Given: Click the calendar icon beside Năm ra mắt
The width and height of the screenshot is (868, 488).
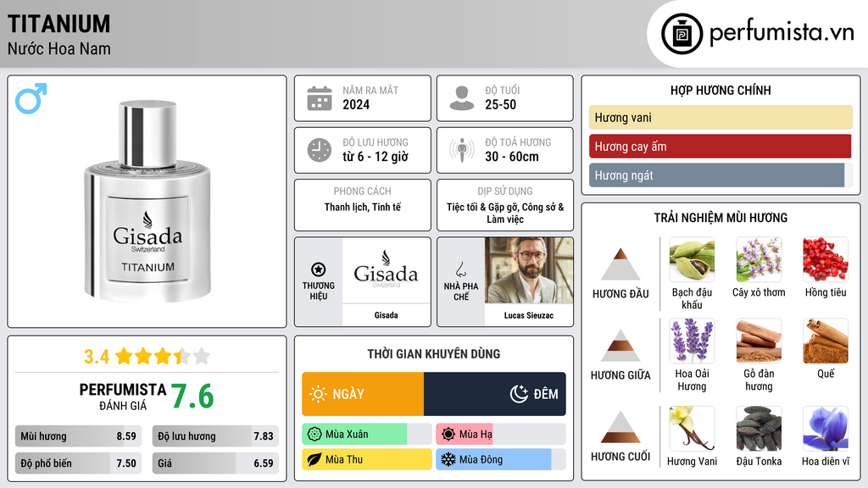Looking at the screenshot, I should click(x=320, y=98).
